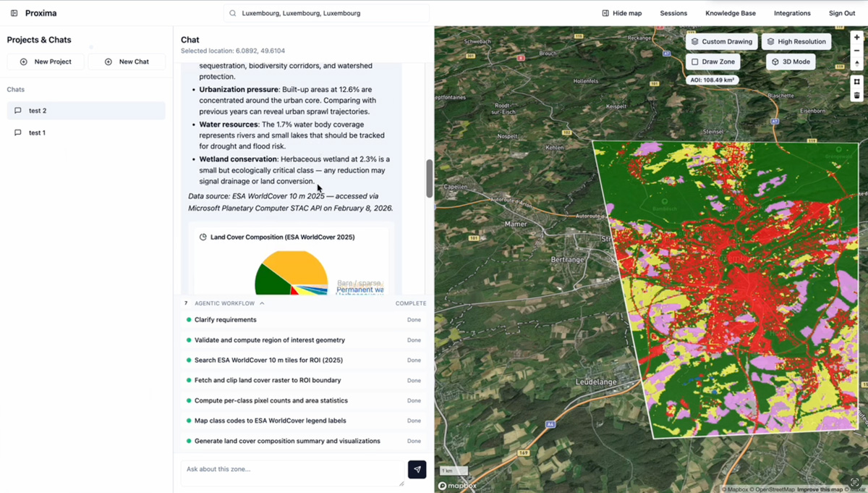
Task: Click the land cover pie chart
Action: (x=292, y=272)
